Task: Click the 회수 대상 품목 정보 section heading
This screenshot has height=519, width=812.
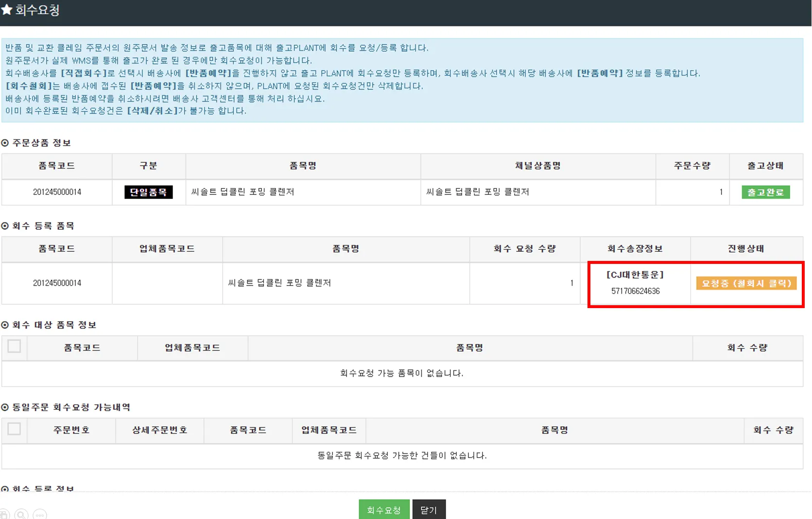Action: (54, 325)
